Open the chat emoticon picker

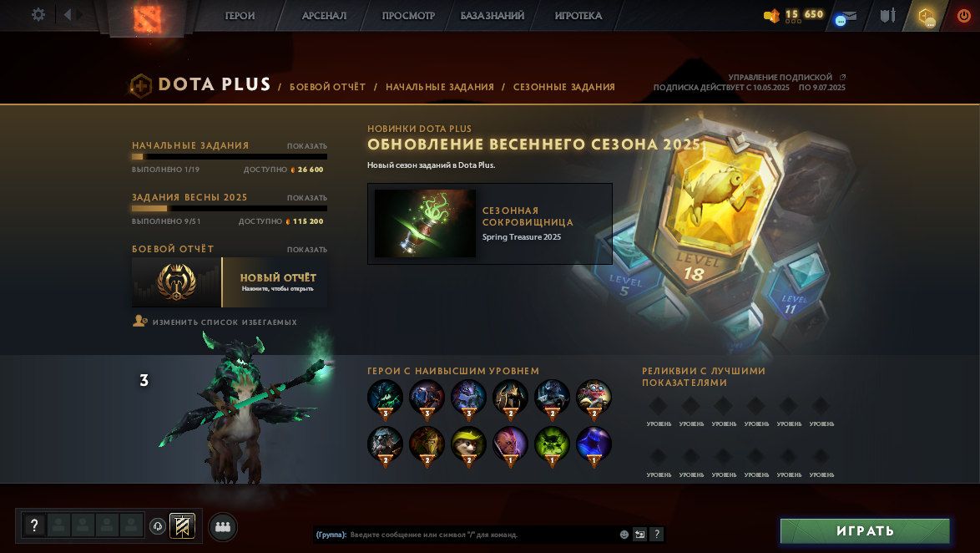(x=624, y=535)
